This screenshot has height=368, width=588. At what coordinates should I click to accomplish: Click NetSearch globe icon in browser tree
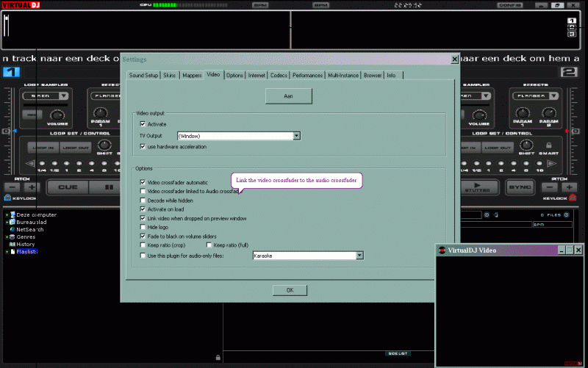[12, 229]
